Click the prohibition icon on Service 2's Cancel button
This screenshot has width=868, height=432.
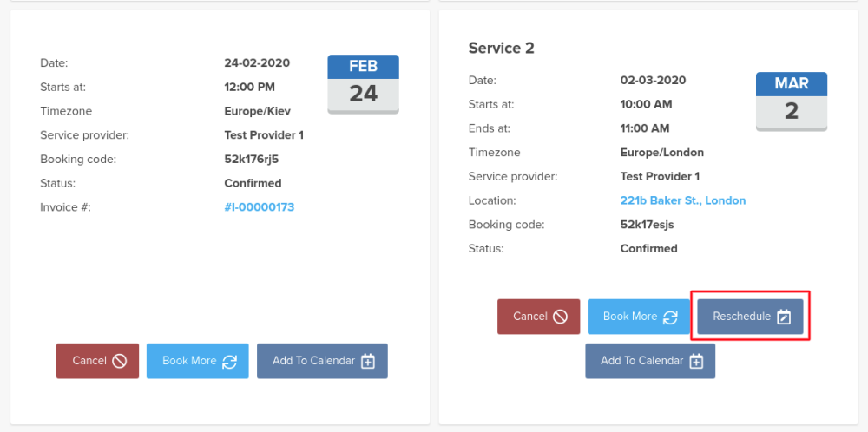[560, 317]
